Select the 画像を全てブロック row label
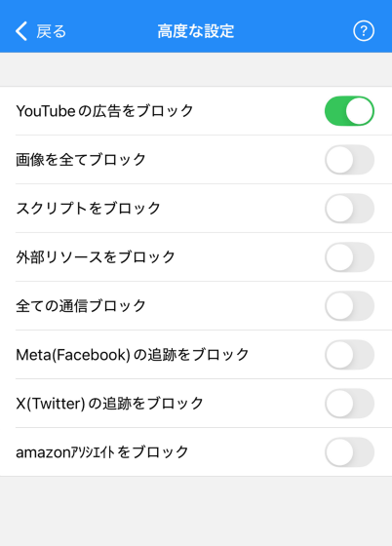 [81, 160]
